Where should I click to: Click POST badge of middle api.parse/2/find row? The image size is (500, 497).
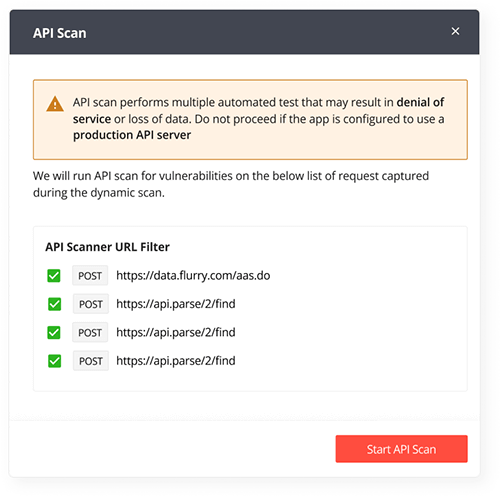(x=90, y=332)
